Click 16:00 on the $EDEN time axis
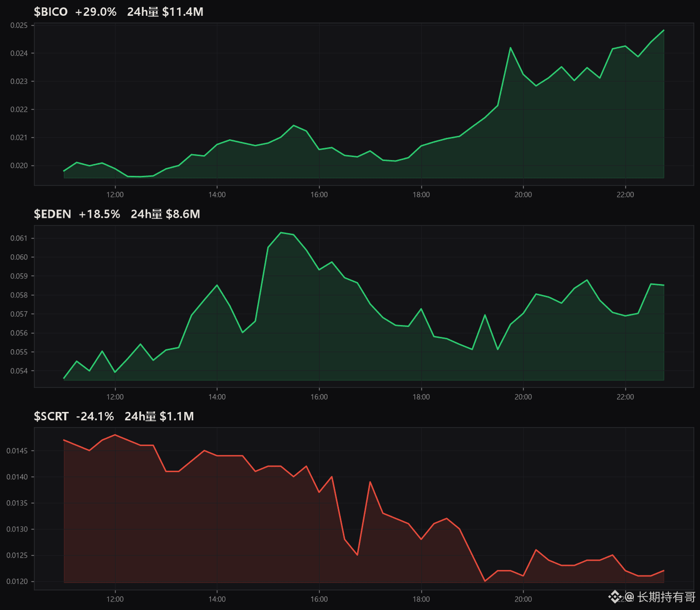The height and width of the screenshot is (610, 700). coord(319,397)
